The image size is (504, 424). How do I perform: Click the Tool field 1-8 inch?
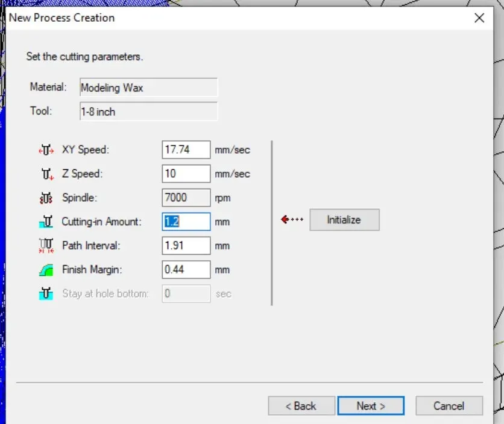pyautogui.click(x=148, y=111)
